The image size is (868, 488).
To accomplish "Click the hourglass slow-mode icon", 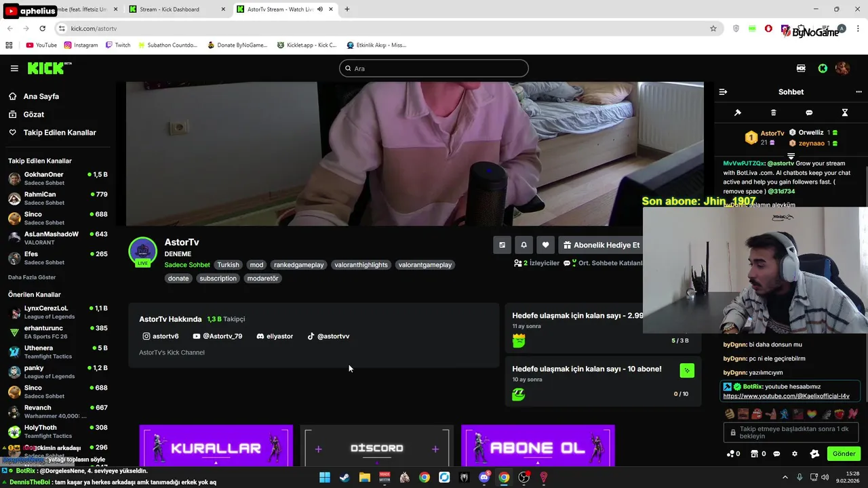I will tap(845, 113).
